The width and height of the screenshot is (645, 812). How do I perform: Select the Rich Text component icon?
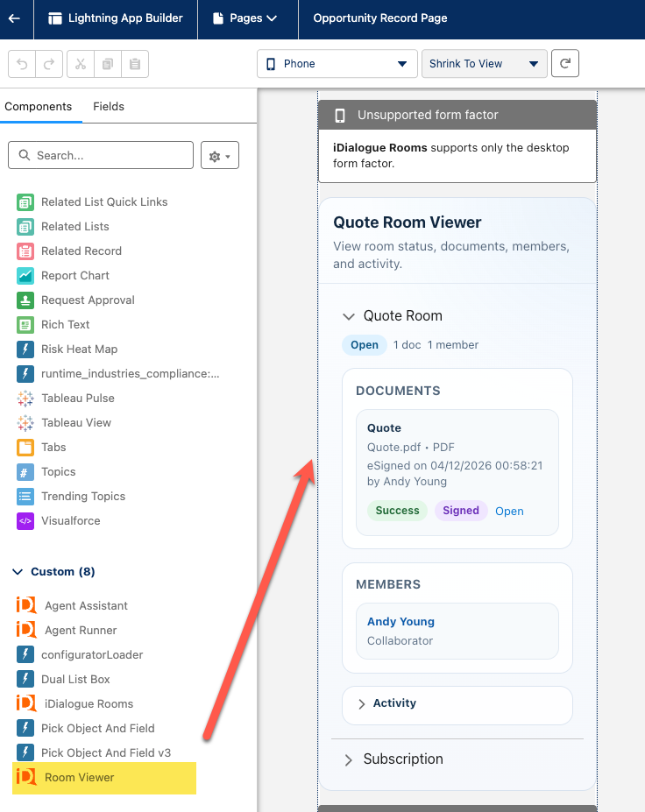25,325
